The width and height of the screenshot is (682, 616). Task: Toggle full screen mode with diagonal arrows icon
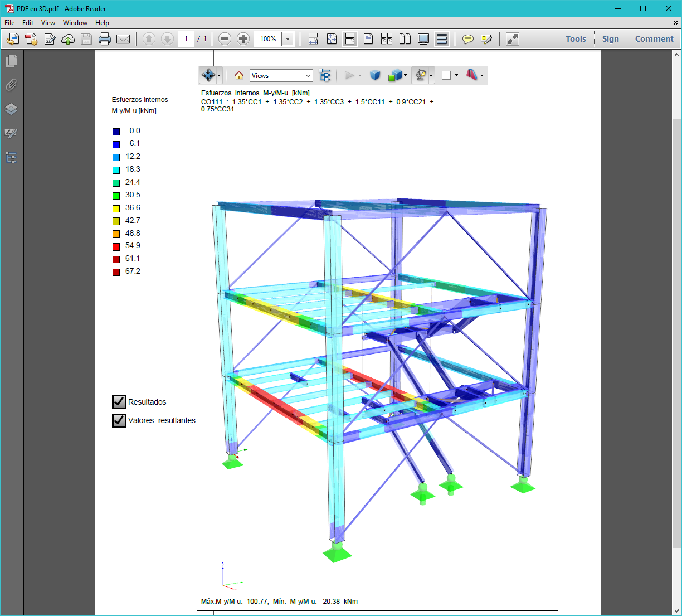[x=511, y=39]
